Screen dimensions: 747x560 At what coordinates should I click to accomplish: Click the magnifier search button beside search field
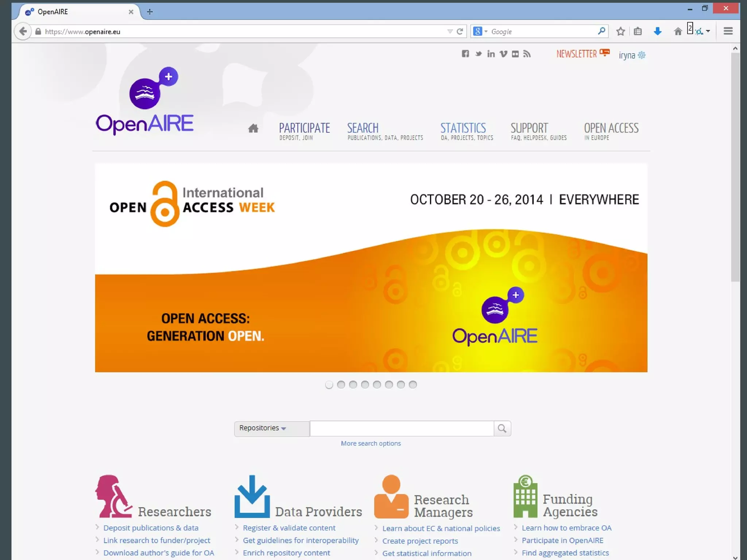502,428
